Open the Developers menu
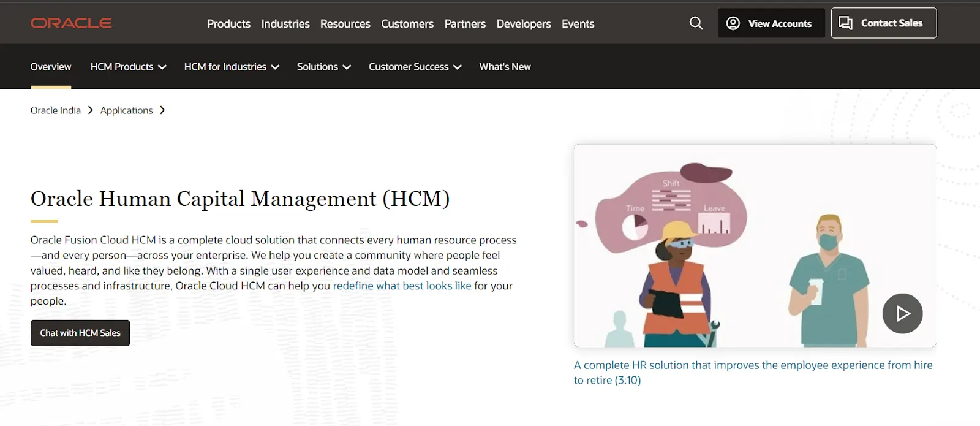 click(524, 23)
